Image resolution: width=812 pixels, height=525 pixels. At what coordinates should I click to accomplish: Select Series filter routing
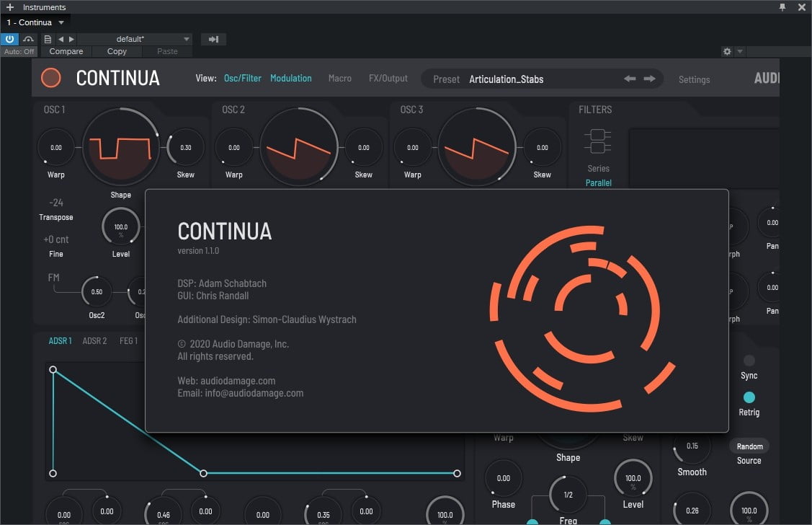pyautogui.click(x=598, y=169)
